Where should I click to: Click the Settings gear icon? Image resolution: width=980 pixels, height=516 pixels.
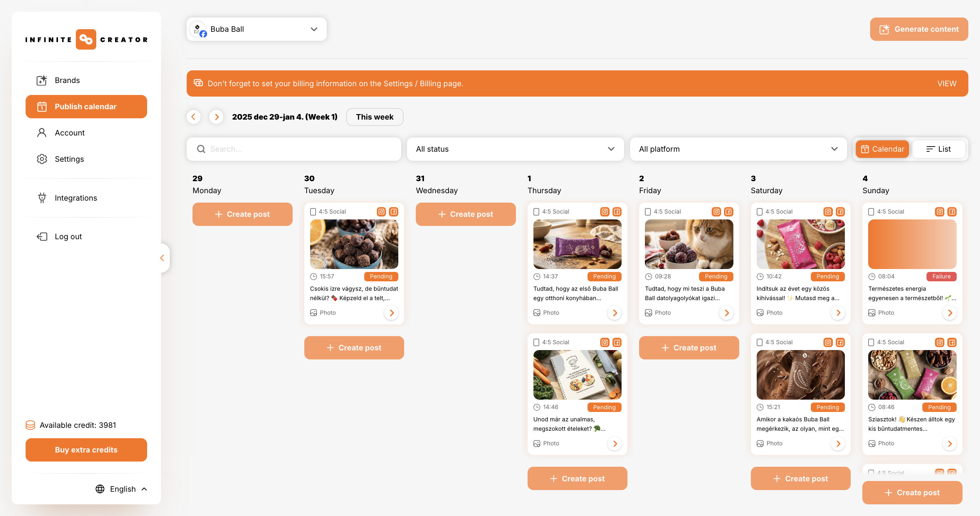42,159
